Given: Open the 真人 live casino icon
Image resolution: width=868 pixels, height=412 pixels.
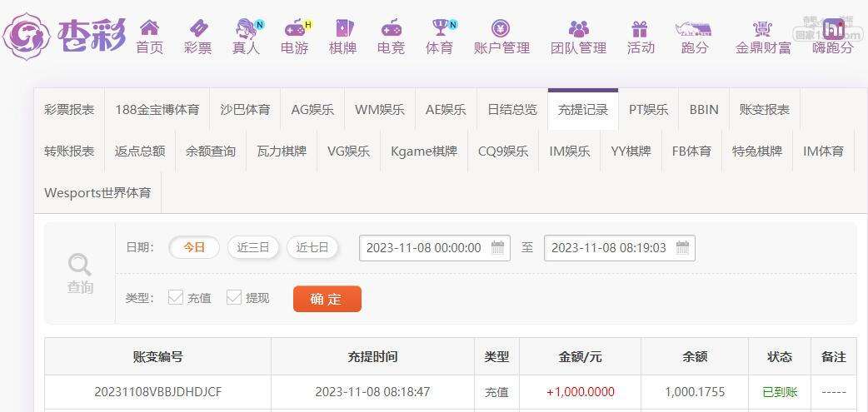Looking at the screenshot, I should tap(246, 28).
